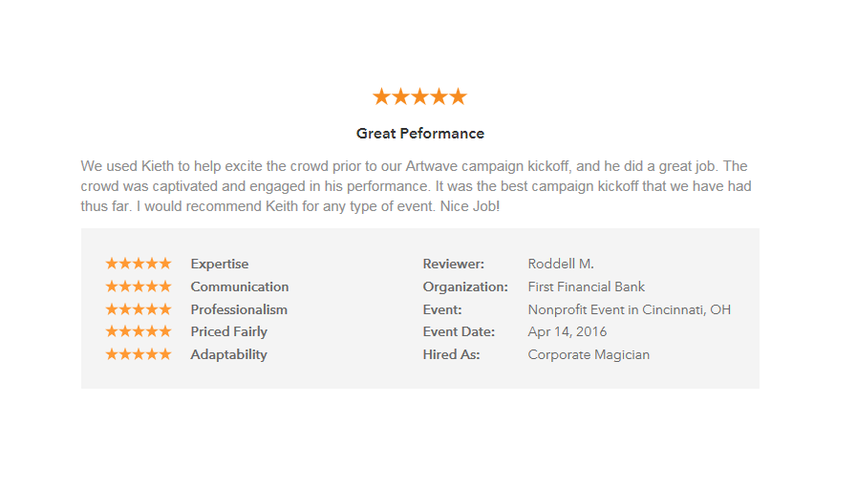Click the 'Reviewer:' field label
857x488 pixels.
pos(453,264)
